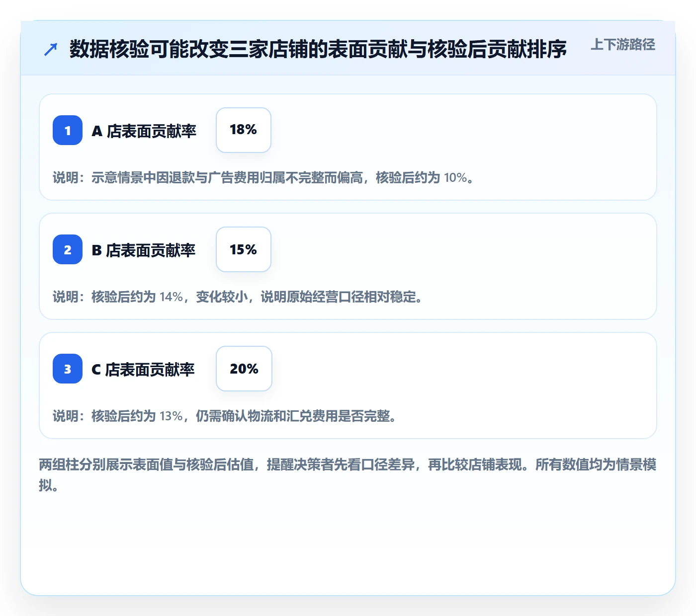Click the title 数据核验可能改变三家店铺的表面贡献与核验后贡献排序
The width and height of the screenshot is (696, 616).
pos(318,49)
